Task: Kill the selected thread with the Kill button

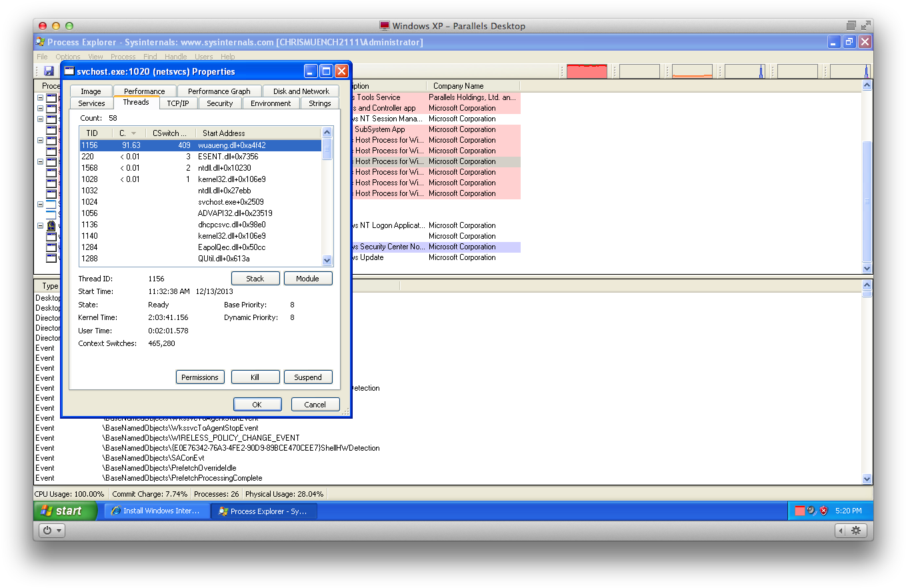Action: point(255,377)
